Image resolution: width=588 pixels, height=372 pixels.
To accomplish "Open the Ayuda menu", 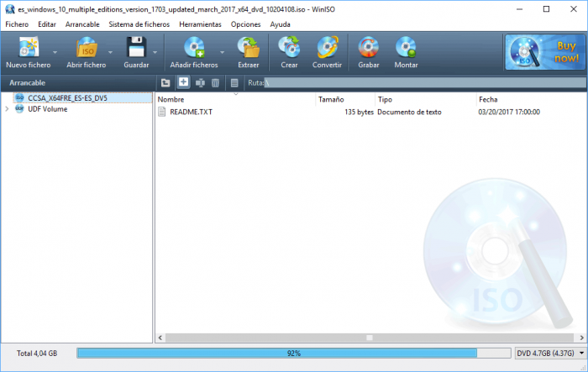I will tap(280, 24).
